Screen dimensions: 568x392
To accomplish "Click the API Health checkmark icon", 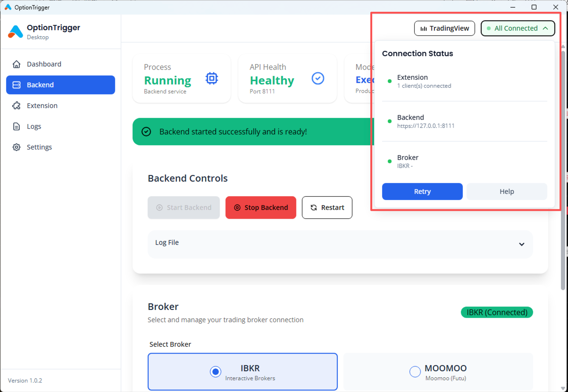I will (318, 79).
